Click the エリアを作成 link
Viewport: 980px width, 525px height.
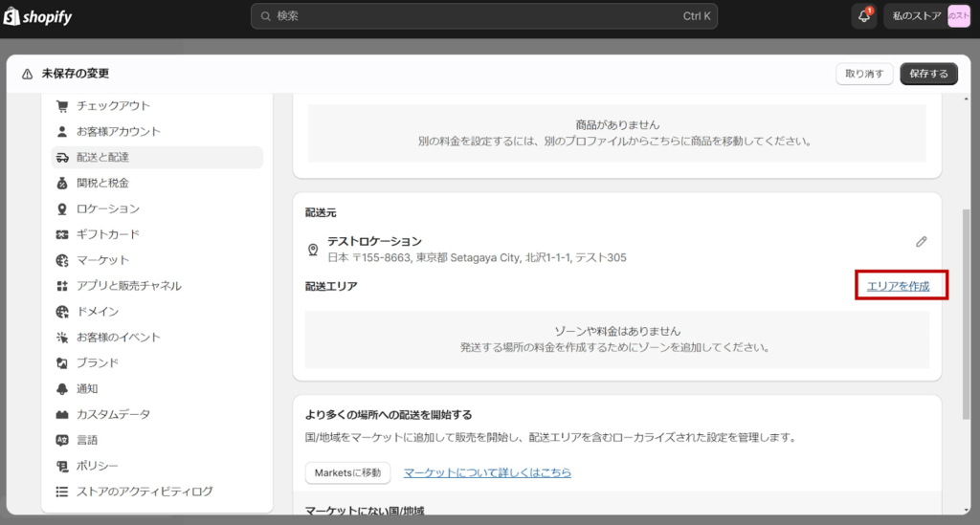898,286
